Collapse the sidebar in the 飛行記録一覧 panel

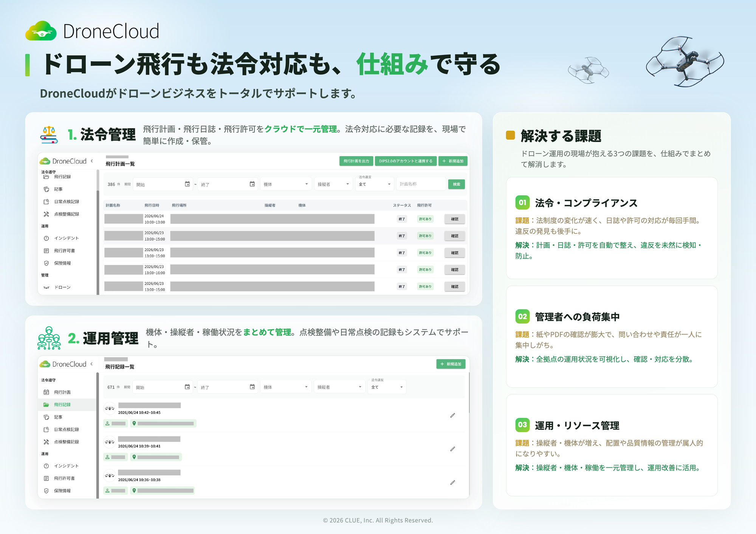click(92, 364)
